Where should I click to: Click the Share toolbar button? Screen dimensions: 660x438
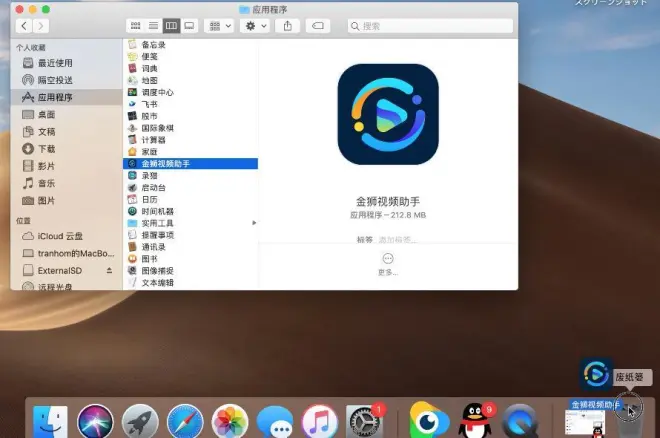coord(287,26)
